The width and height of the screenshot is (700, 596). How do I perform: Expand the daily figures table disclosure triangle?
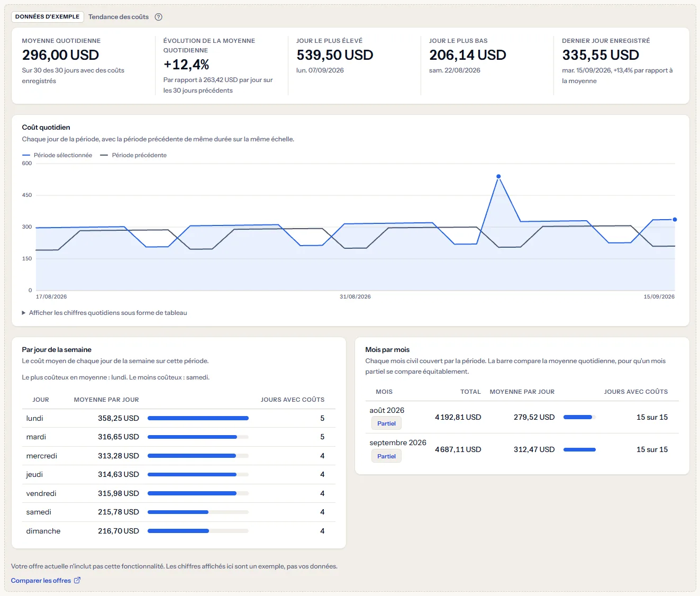pos(24,313)
